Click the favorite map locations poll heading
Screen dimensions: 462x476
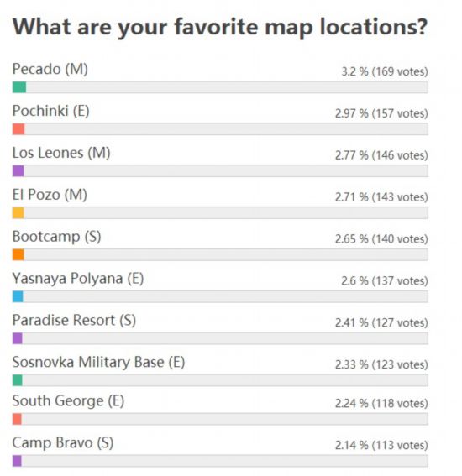coord(220,28)
